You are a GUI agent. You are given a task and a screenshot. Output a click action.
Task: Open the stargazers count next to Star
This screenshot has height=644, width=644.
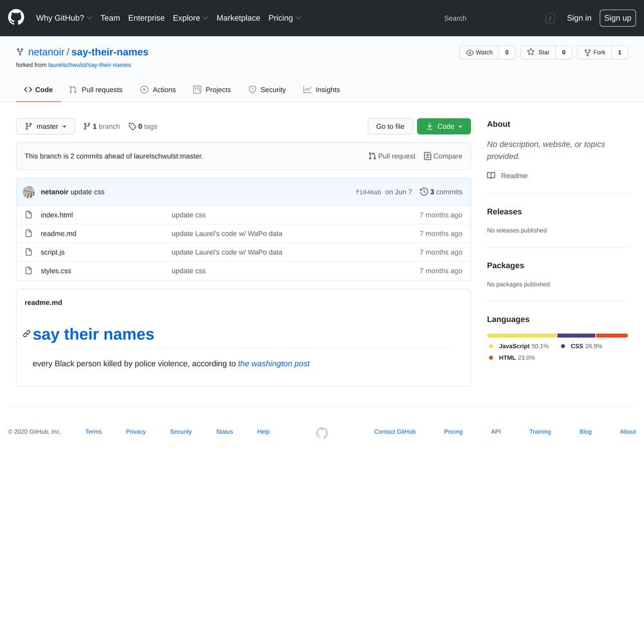pos(563,53)
